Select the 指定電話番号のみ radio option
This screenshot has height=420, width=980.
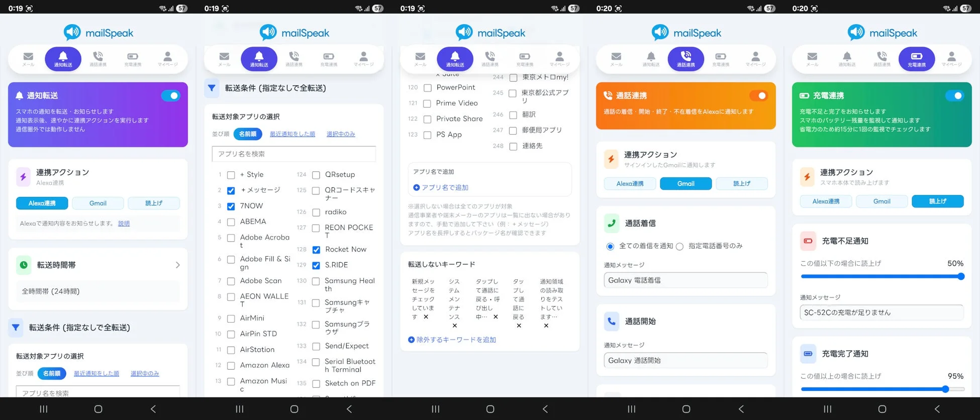click(x=679, y=246)
